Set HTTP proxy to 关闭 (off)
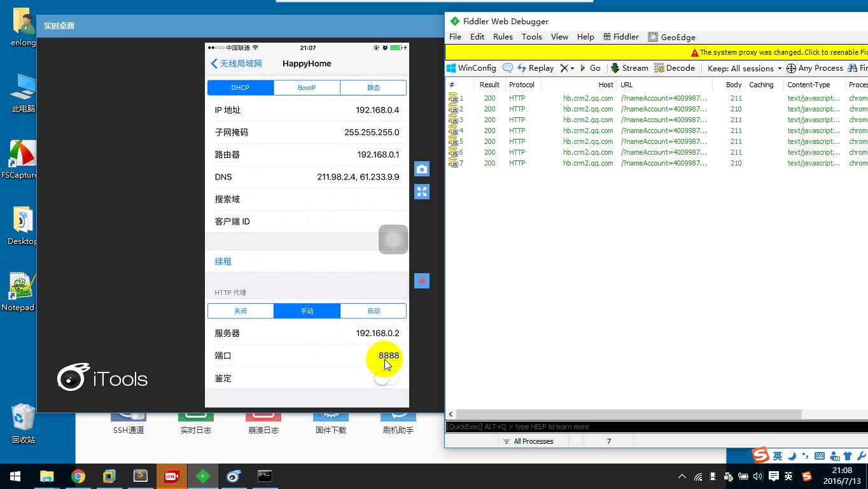868x489 pixels. [241, 311]
